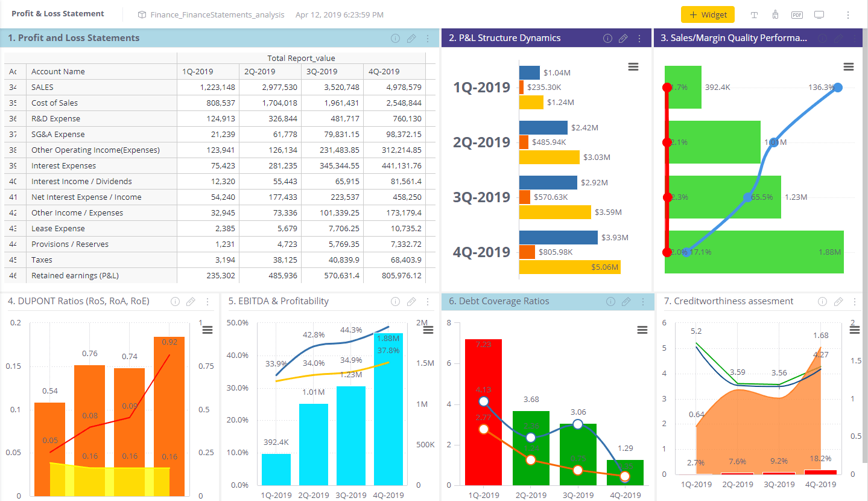The image size is (868, 501).
Task: Click the data cube icon beside Finance_FinanceStatements_analysis
Action: click(x=142, y=14)
